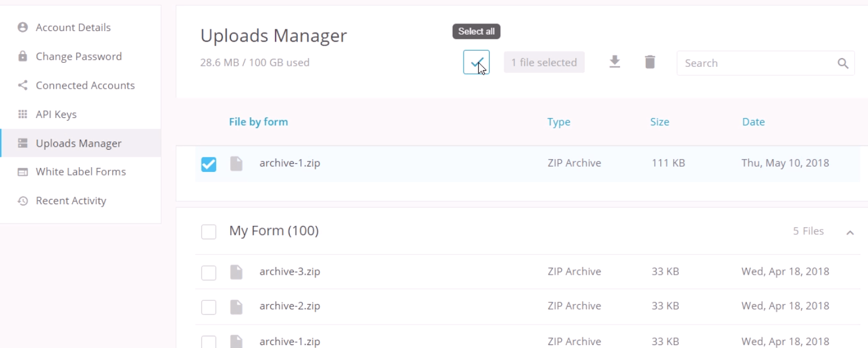This screenshot has height=348, width=868.
Task: Uncheck the selected archive-1.zip checkbox
Action: coord(209,164)
